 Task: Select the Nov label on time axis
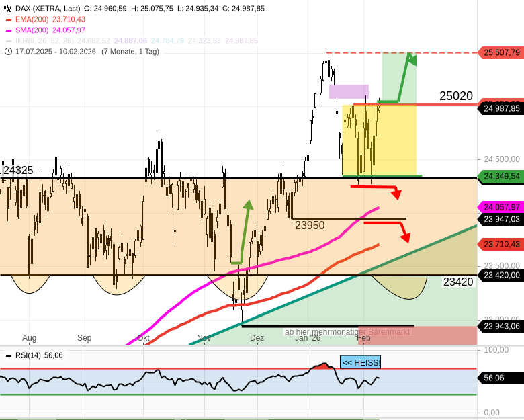204,338
